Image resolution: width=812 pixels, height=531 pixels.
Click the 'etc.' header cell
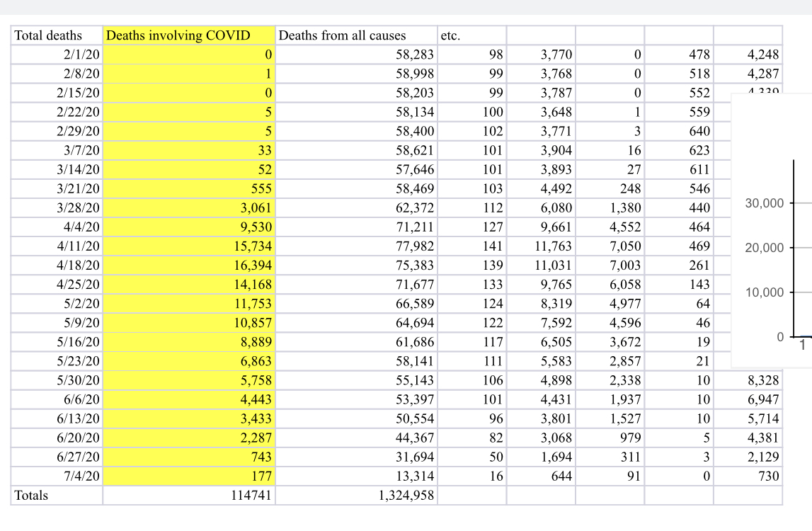point(471,35)
